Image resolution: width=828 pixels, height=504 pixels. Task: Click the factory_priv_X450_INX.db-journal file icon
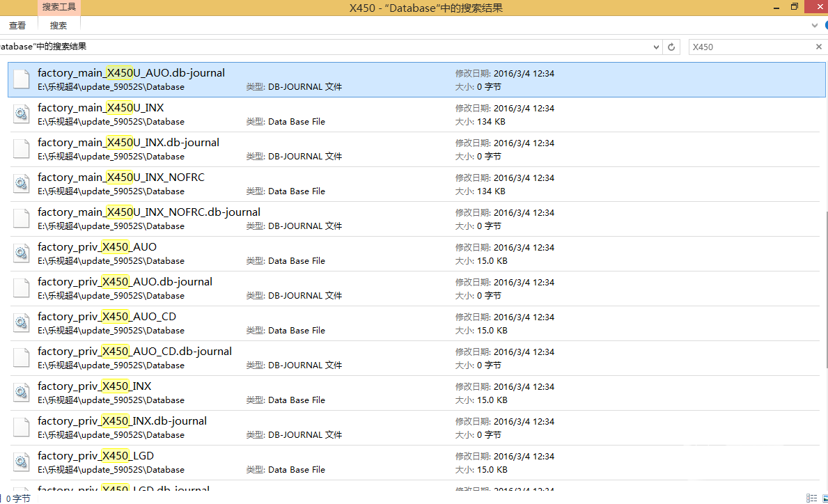click(x=21, y=427)
